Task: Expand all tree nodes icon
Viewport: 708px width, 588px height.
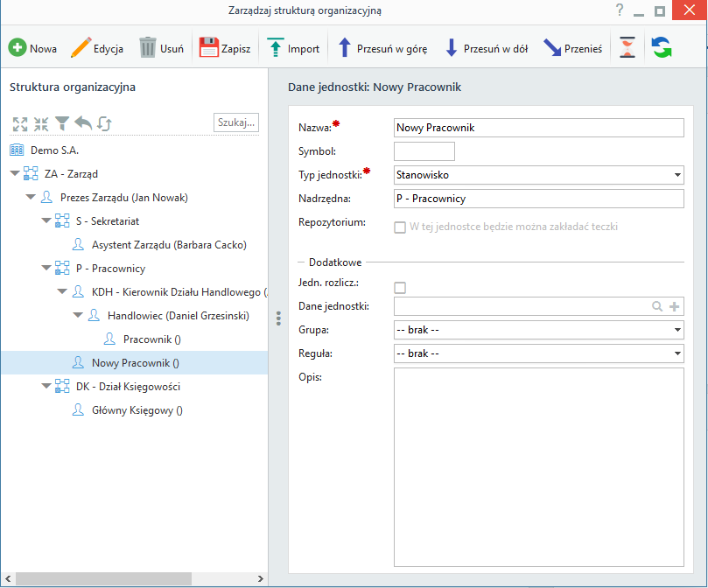Action: (20, 123)
